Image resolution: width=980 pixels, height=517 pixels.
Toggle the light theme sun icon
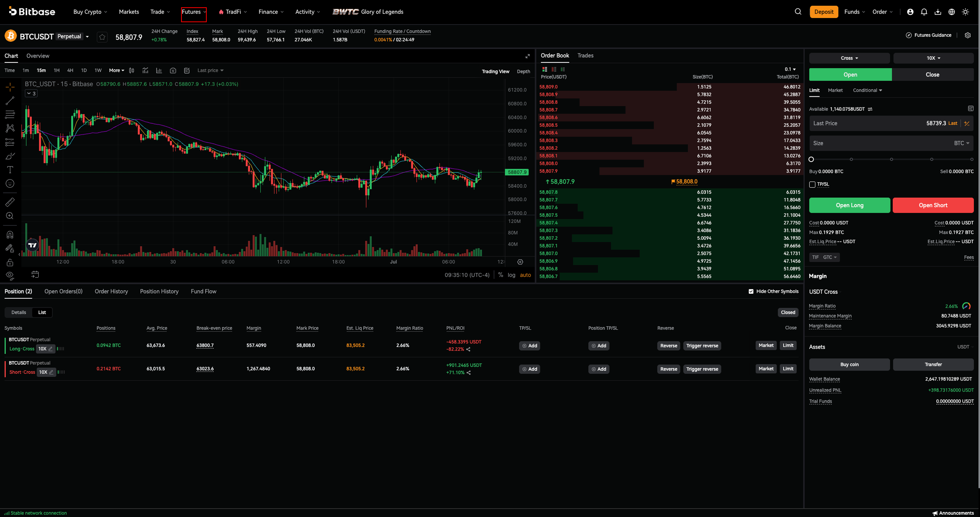tap(965, 12)
